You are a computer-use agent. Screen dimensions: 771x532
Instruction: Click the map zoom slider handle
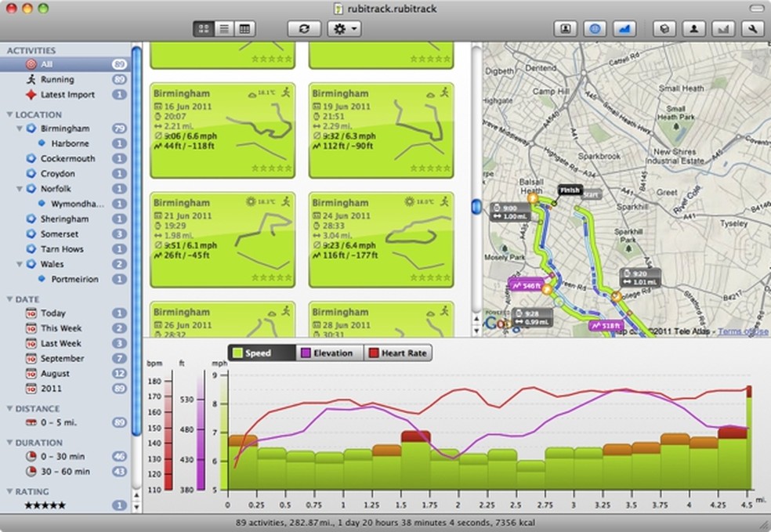[x=475, y=205]
